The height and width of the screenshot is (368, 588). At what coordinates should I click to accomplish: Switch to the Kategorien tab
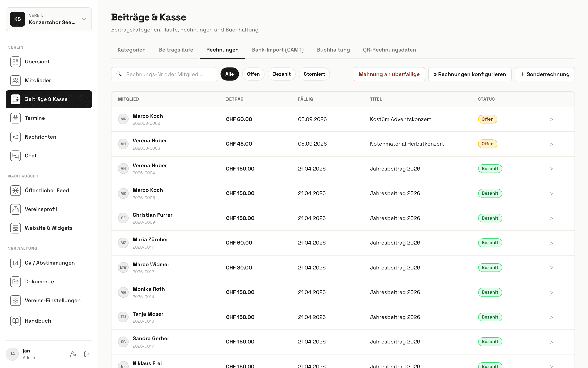click(x=131, y=50)
